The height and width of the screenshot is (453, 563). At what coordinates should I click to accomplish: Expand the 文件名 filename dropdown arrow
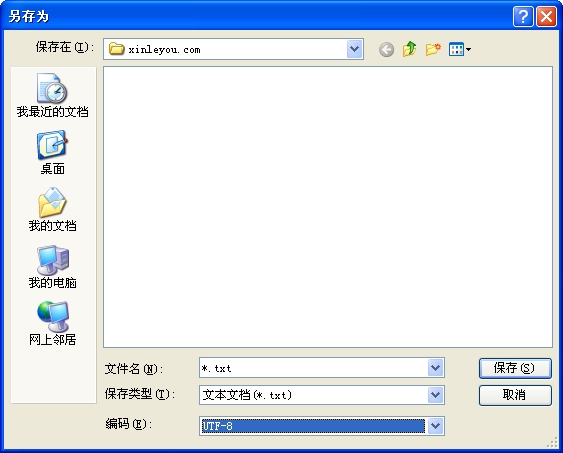(x=436, y=368)
